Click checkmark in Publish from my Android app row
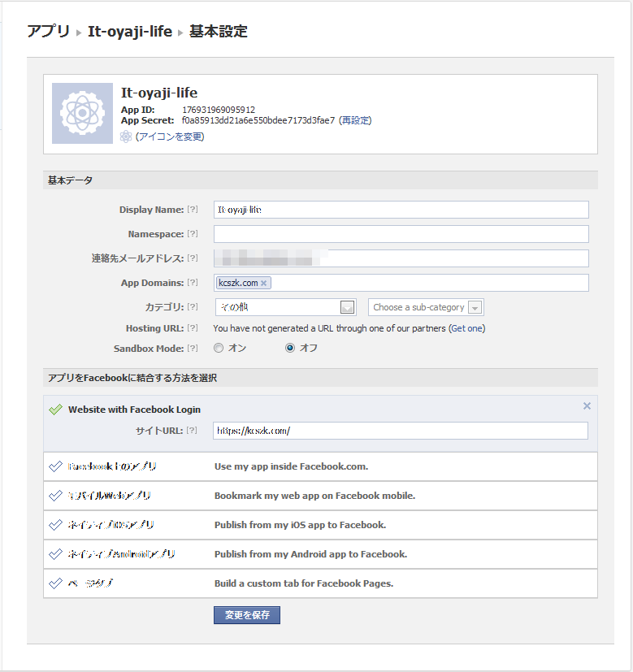 pos(56,553)
